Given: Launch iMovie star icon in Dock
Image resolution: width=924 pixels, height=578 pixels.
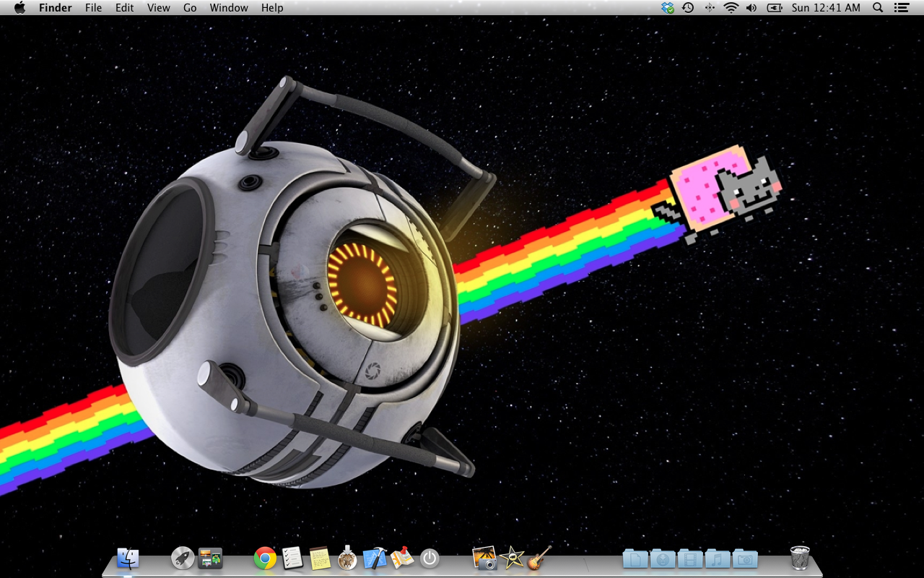Looking at the screenshot, I should coord(512,558).
